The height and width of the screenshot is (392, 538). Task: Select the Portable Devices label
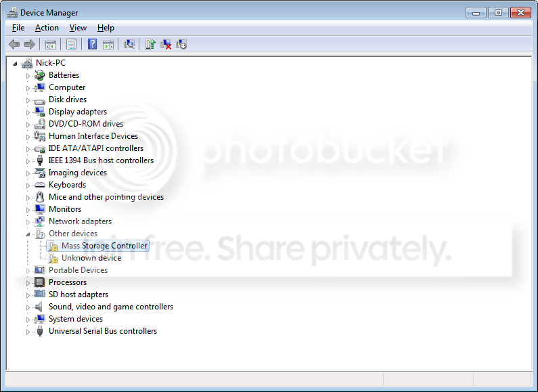tap(78, 270)
